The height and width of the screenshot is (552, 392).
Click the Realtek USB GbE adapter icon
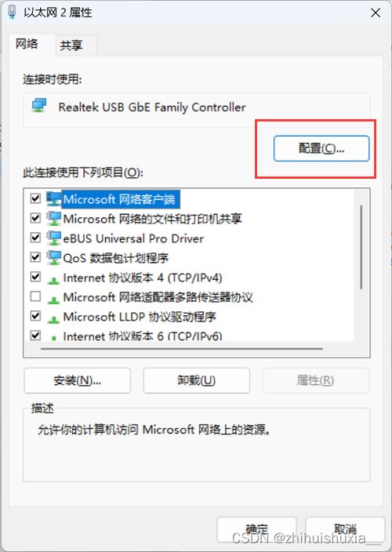click(39, 106)
